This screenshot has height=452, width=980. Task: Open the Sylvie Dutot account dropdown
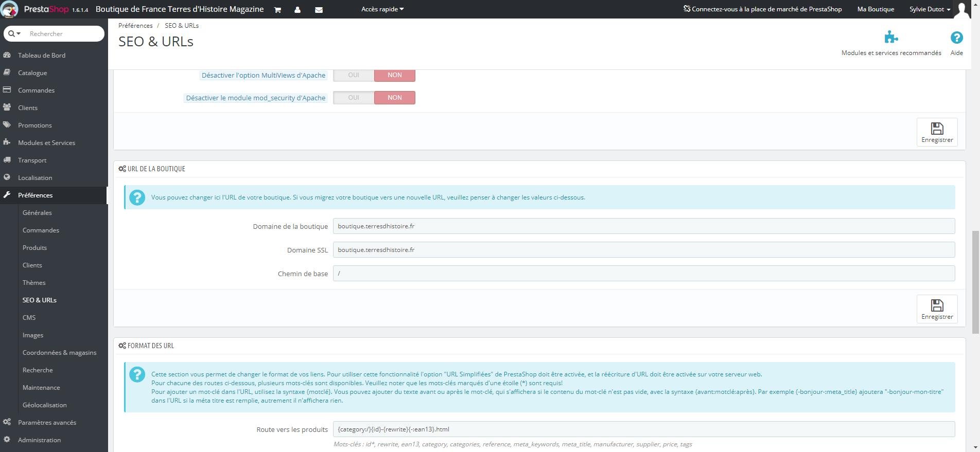pos(930,9)
